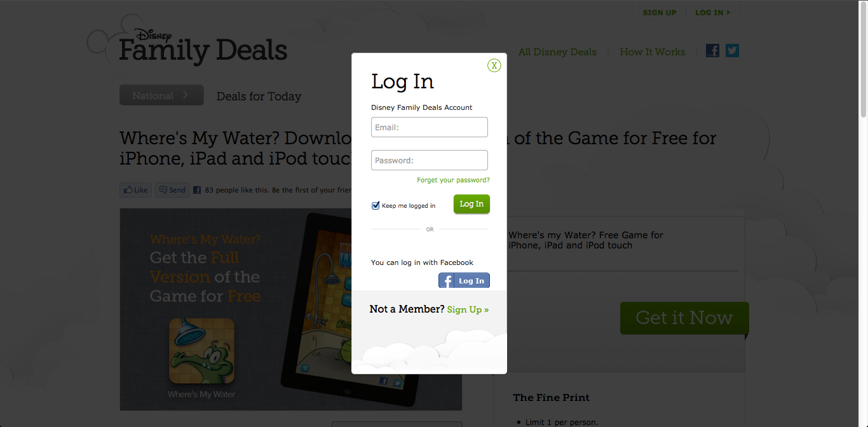Open How It Works menu item
Screen dimensions: 868x427
(653, 52)
